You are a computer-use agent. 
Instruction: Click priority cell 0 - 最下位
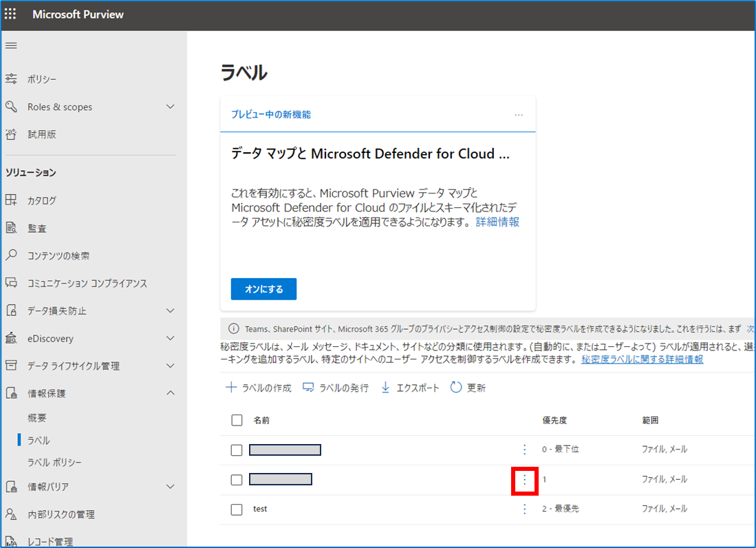[560, 449]
